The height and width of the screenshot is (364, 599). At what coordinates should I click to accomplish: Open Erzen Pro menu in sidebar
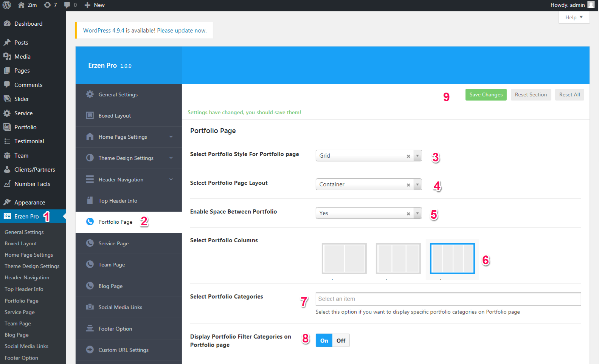[33, 216]
